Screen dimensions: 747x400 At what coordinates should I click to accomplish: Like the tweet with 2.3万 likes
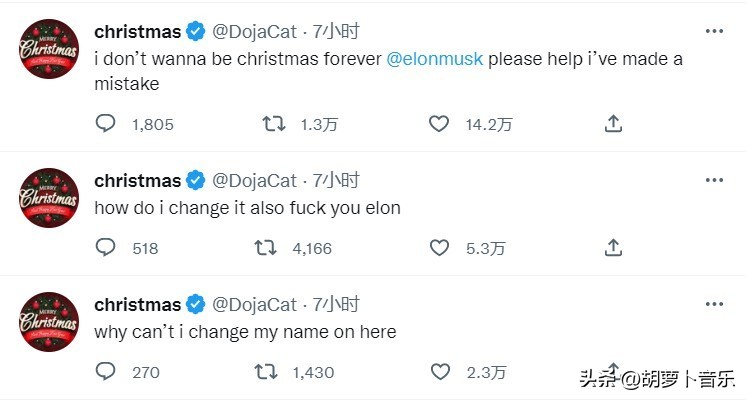439,372
